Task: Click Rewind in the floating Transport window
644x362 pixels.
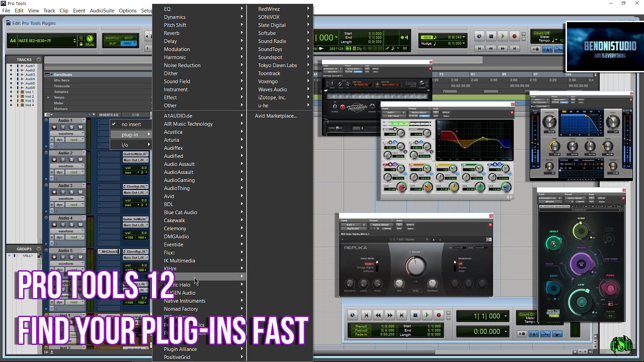Action: coord(378,315)
